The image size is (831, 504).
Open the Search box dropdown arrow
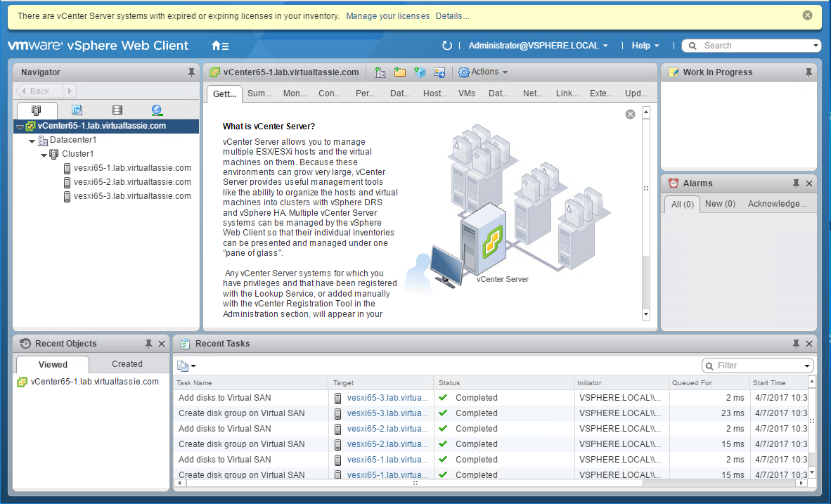click(816, 46)
